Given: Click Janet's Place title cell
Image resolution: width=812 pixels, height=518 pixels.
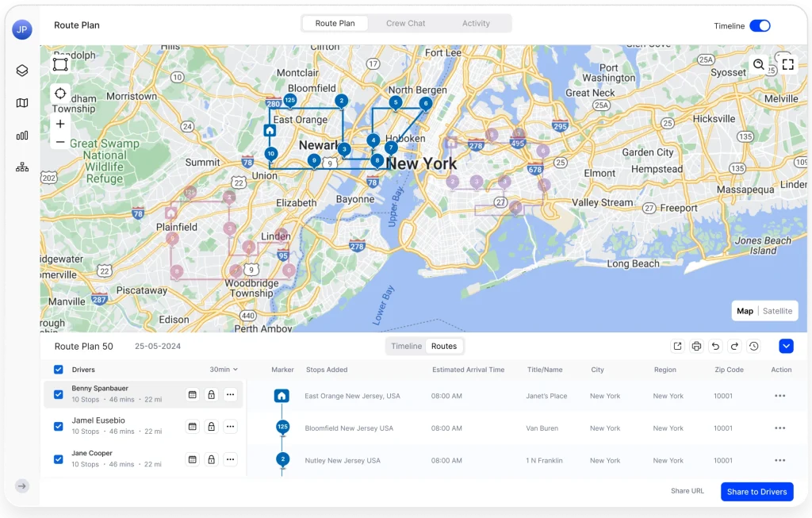Looking at the screenshot, I should (x=546, y=396).
